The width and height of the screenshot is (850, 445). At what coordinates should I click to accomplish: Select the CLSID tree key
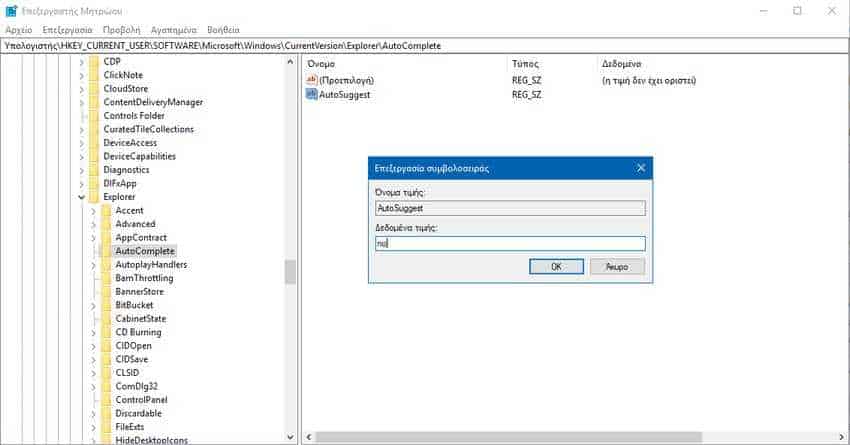pyautogui.click(x=127, y=373)
